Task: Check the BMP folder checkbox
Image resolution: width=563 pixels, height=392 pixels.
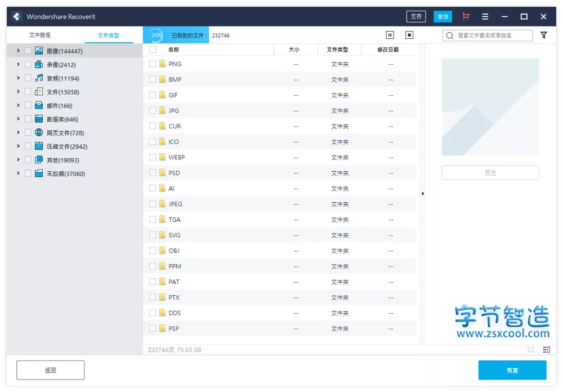Action: [153, 79]
